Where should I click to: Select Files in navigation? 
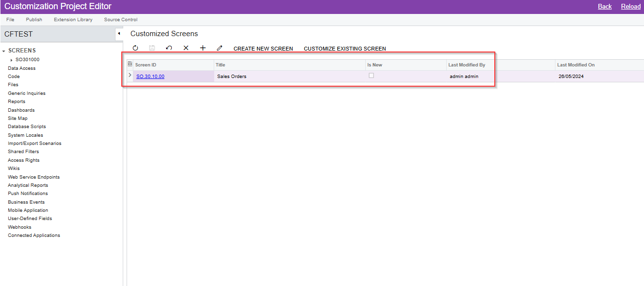13,85
